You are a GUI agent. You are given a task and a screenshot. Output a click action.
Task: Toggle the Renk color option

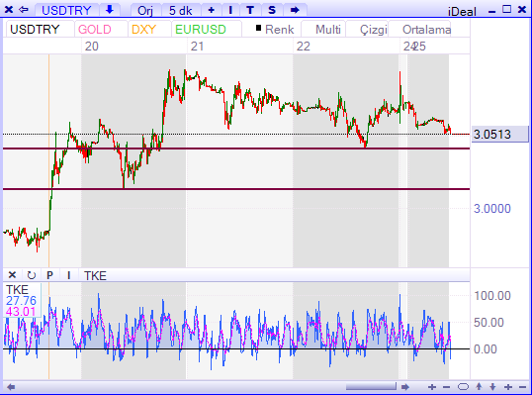point(275,30)
